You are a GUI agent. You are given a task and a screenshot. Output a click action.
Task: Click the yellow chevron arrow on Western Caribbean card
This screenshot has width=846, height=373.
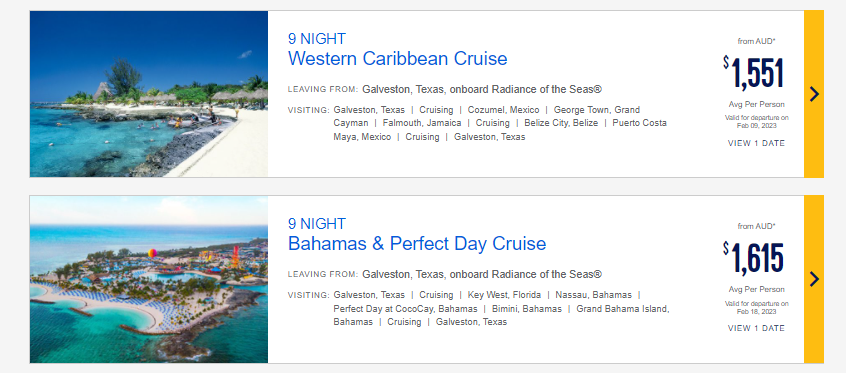click(x=814, y=94)
